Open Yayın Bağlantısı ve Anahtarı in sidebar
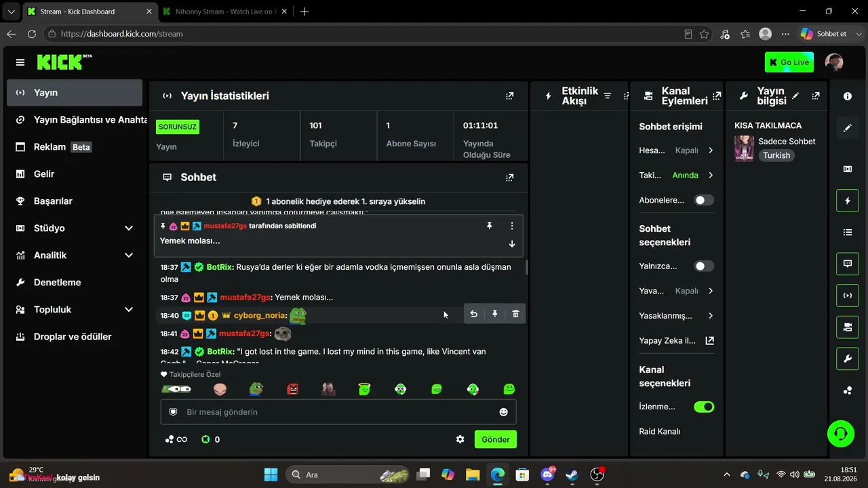The height and width of the screenshot is (488, 868). pos(75,120)
